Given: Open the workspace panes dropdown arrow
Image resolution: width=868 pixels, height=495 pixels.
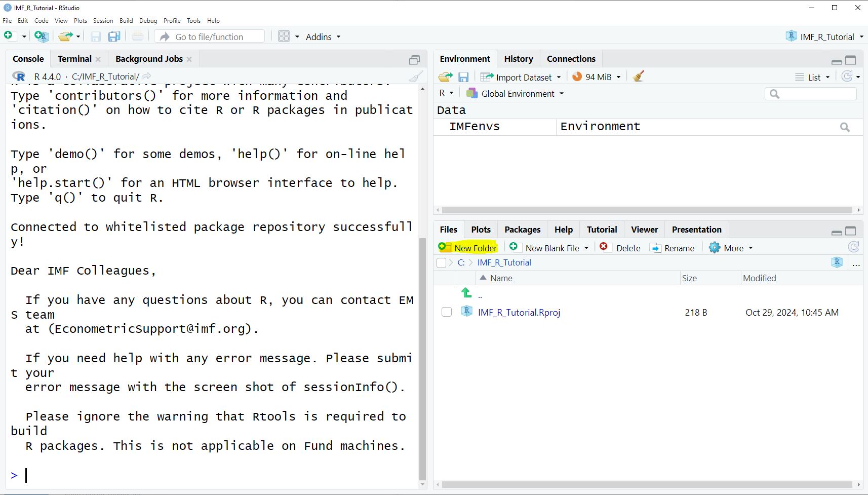Looking at the screenshot, I should pyautogui.click(x=297, y=36).
